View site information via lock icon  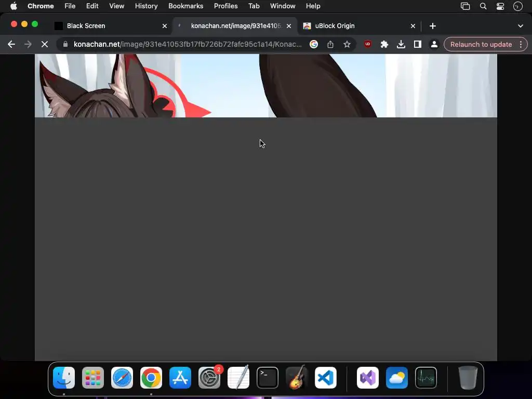65,44
